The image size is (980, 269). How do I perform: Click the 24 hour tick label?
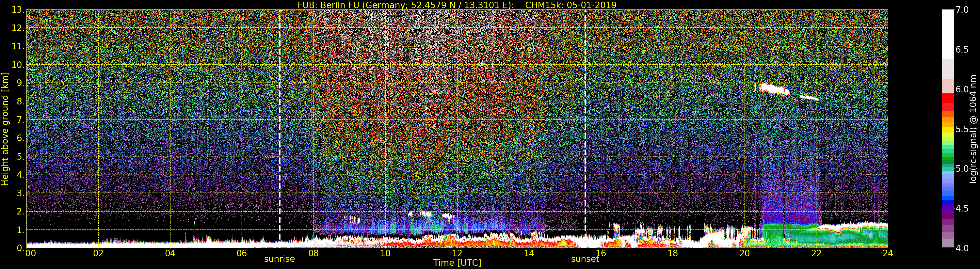point(888,253)
